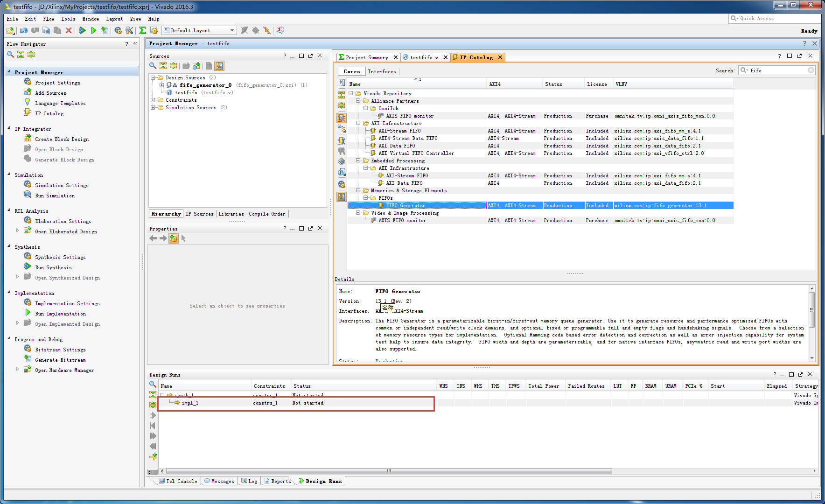Viewport: 825px width, 504px height.
Task: Click the Quick Access search field
Action: 775,19
